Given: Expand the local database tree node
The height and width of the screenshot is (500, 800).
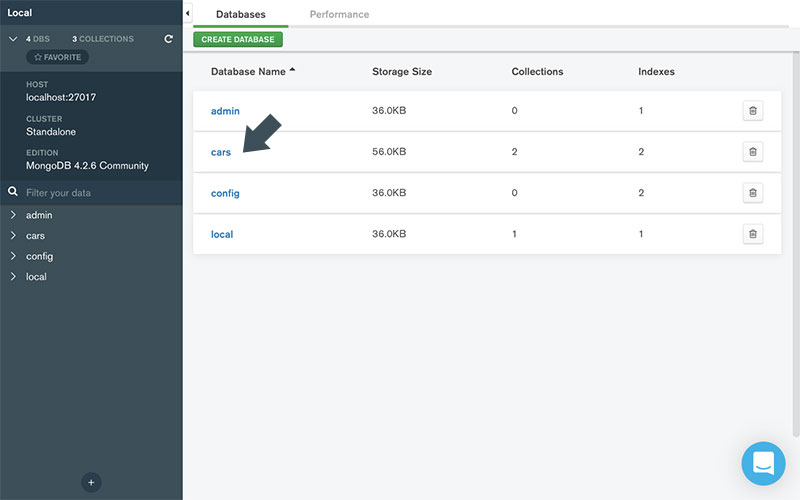Looking at the screenshot, I should [x=13, y=276].
